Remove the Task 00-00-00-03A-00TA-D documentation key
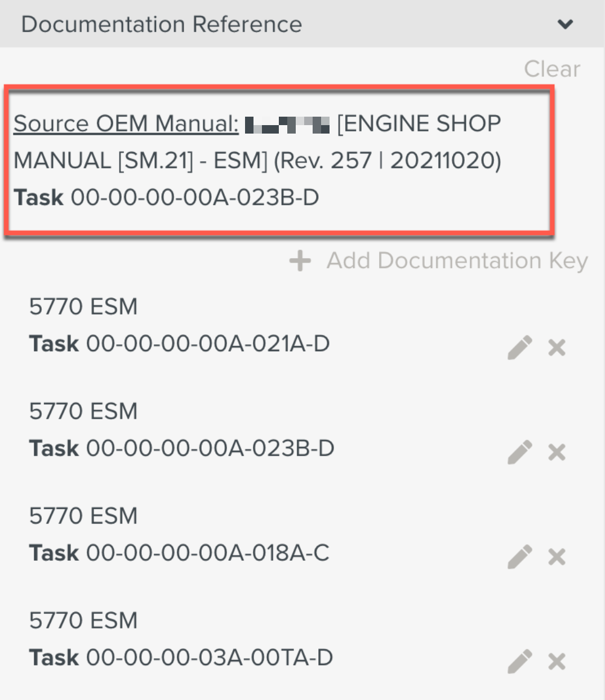Viewport: 605px width, 700px height. [x=557, y=661]
